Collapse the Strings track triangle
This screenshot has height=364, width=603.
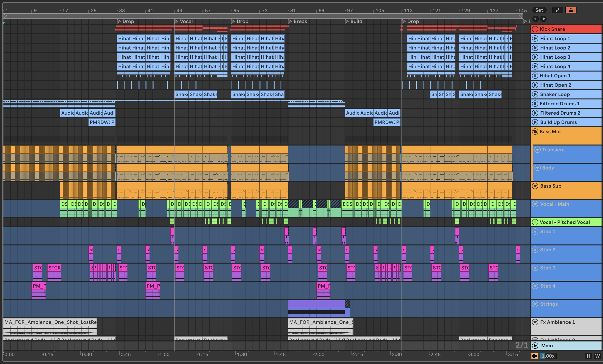pyautogui.click(x=535, y=304)
